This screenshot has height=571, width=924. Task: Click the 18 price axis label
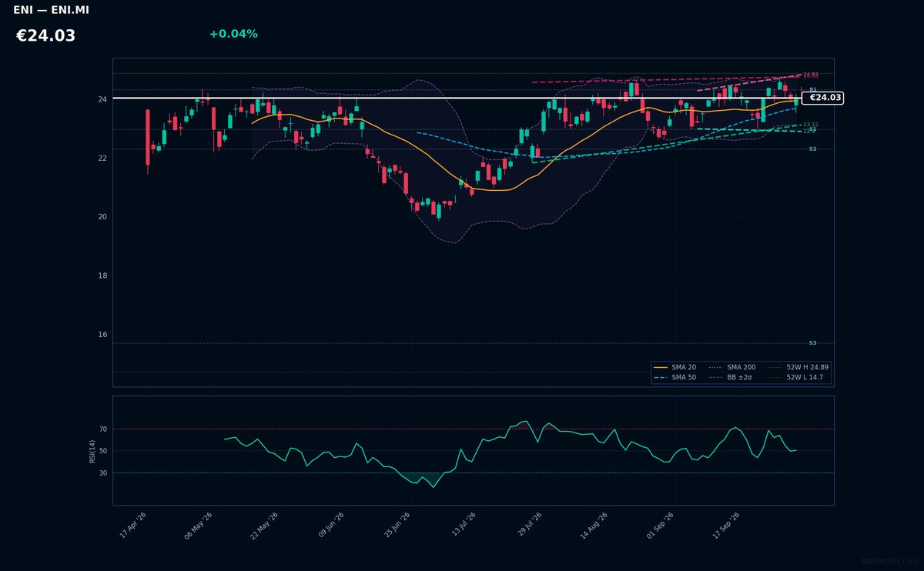pyautogui.click(x=102, y=276)
